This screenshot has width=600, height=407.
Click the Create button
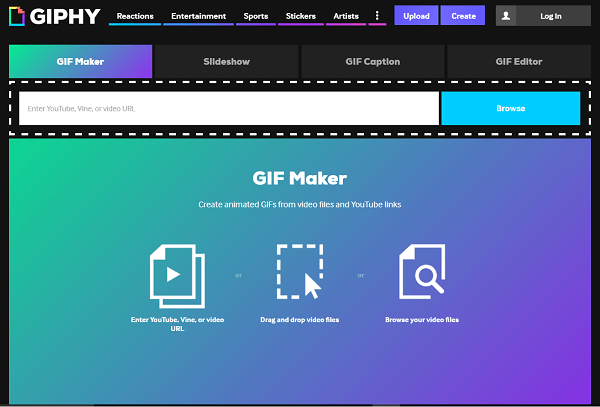point(463,16)
